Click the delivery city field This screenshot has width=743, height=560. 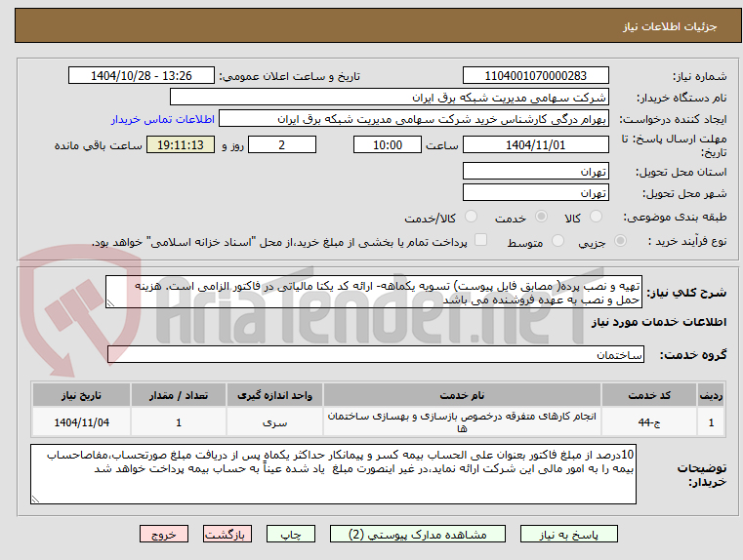pyautogui.click(x=535, y=192)
